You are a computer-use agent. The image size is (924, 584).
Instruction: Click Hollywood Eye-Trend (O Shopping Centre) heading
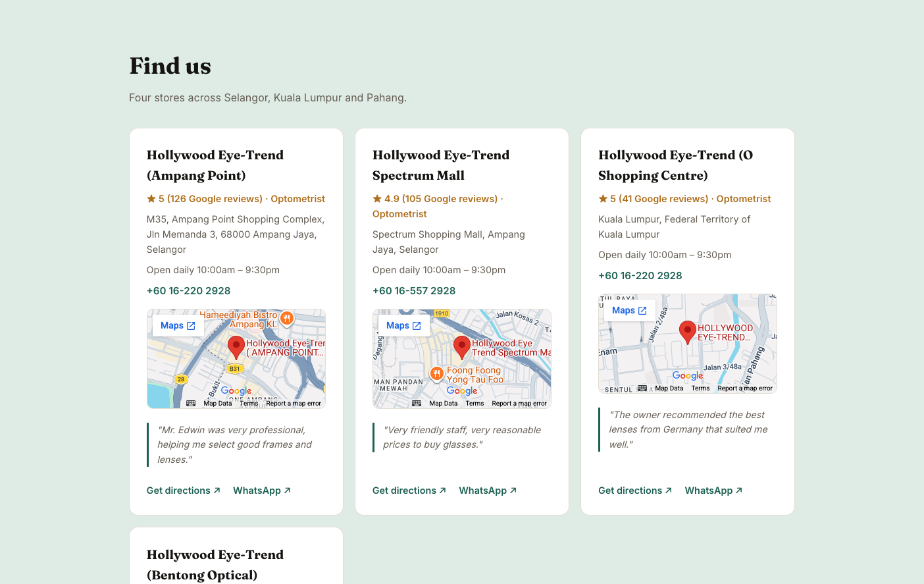(x=676, y=165)
